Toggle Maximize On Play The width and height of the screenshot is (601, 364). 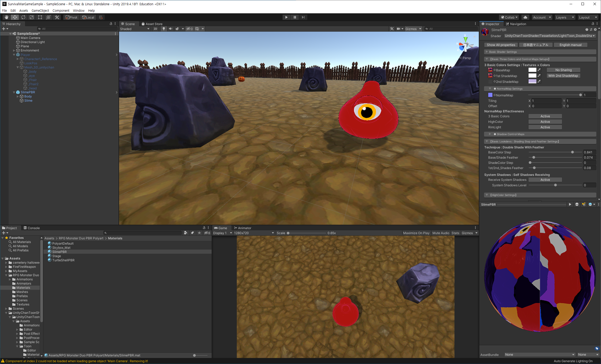click(416, 233)
